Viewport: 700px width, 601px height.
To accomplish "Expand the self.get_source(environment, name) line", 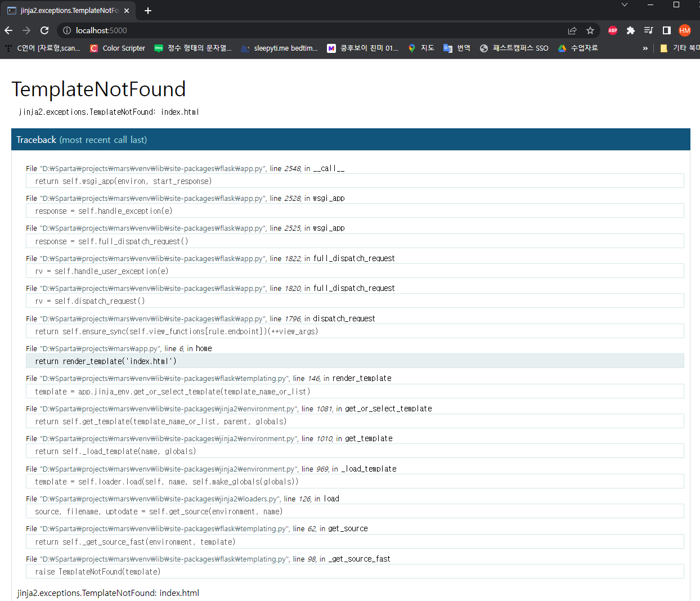I will click(x=355, y=512).
